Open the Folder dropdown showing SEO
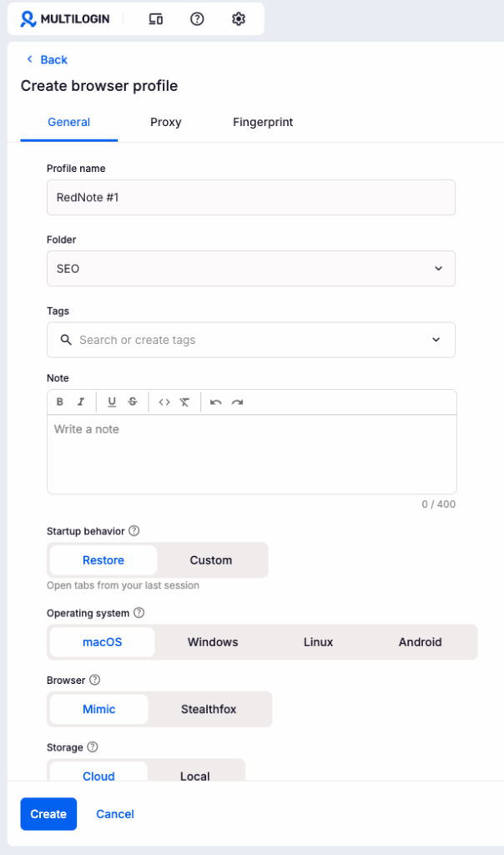The image size is (504, 855). 250,268
